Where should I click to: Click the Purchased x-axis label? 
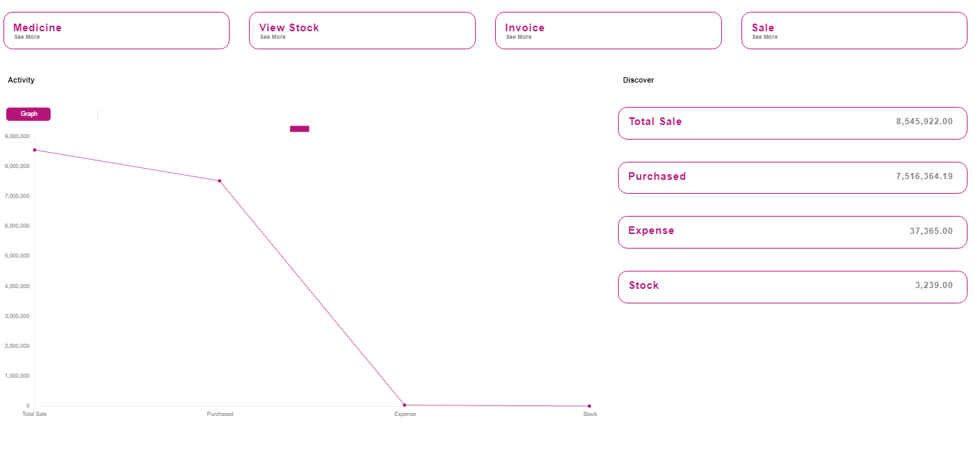pos(220,414)
